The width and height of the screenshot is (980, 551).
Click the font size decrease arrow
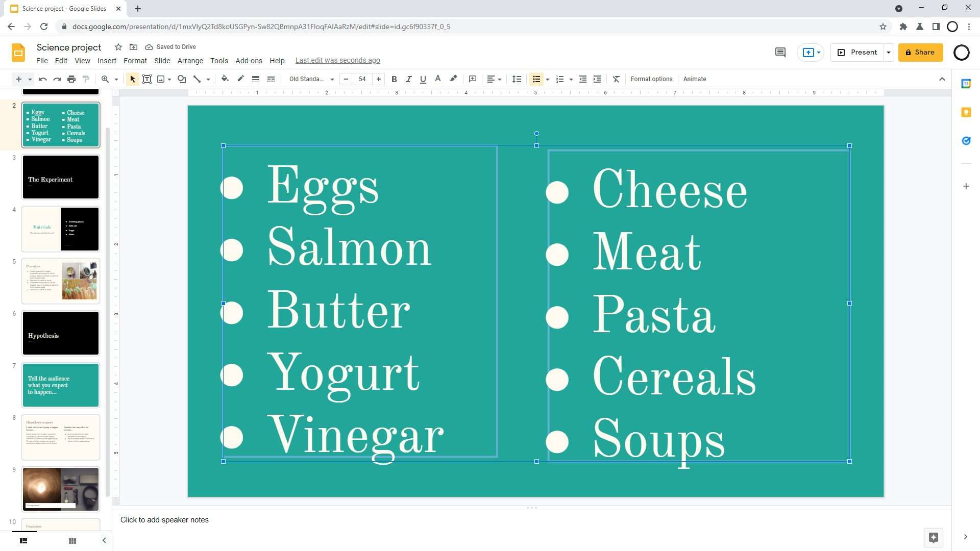pyautogui.click(x=347, y=80)
